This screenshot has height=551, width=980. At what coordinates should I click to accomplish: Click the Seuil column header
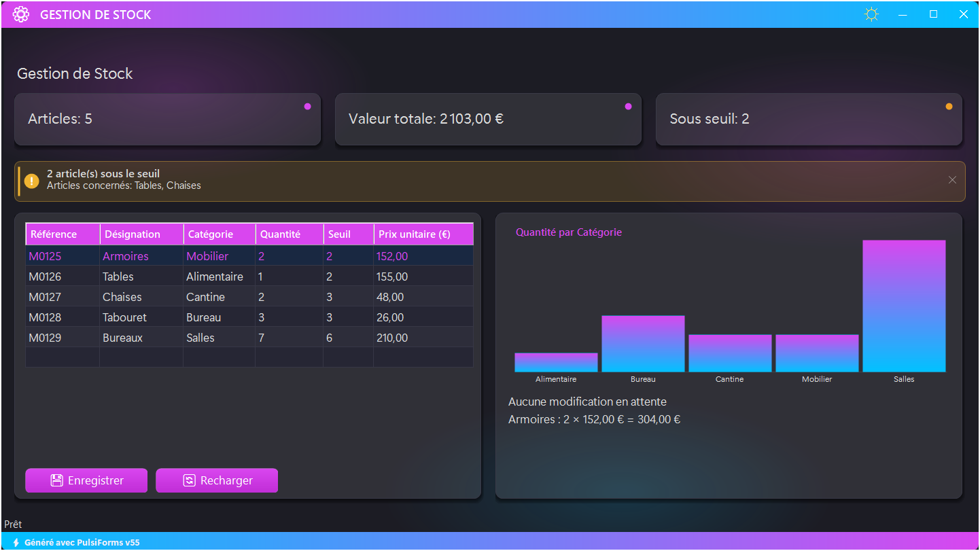[349, 234]
